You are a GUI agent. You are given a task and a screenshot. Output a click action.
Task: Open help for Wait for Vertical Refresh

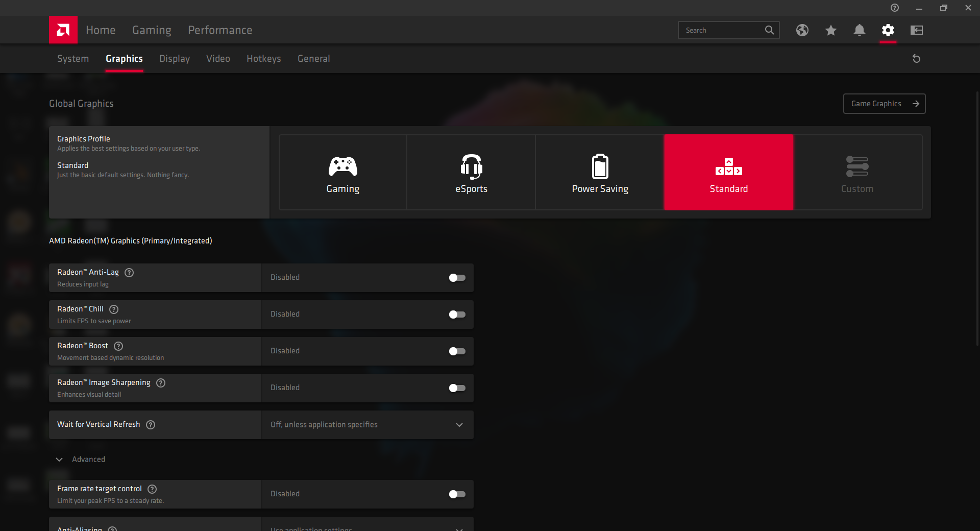[x=151, y=425]
